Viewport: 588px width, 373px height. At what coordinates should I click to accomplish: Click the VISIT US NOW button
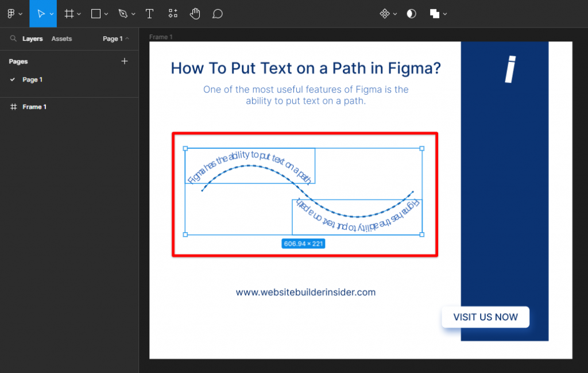pos(485,317)
